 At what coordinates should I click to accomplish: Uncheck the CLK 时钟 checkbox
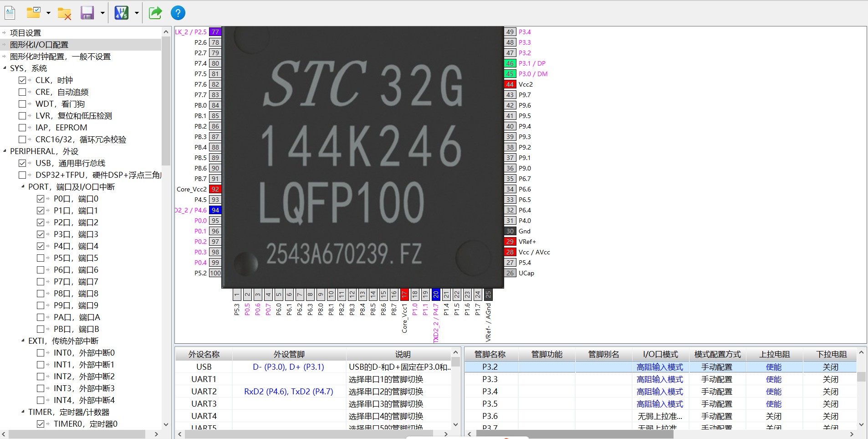pos(22,80)
